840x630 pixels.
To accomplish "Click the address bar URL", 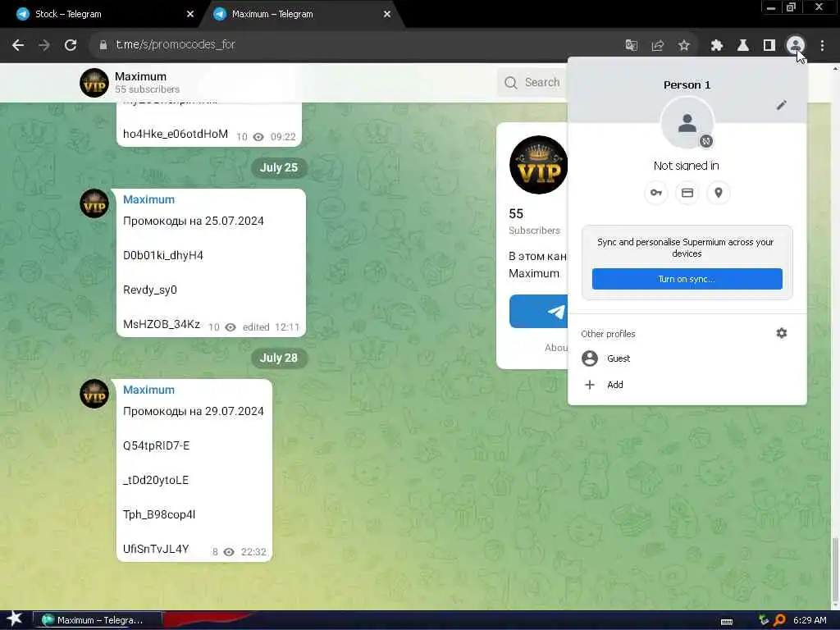I will 176,44.
